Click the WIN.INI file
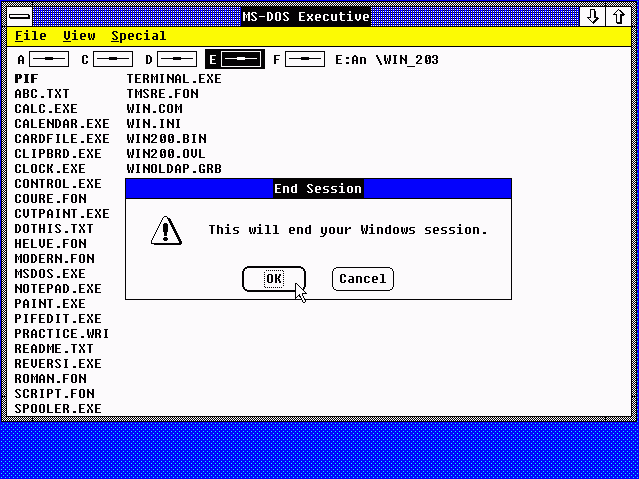This screenshot has height=479, width=639. tap(153, 123)
